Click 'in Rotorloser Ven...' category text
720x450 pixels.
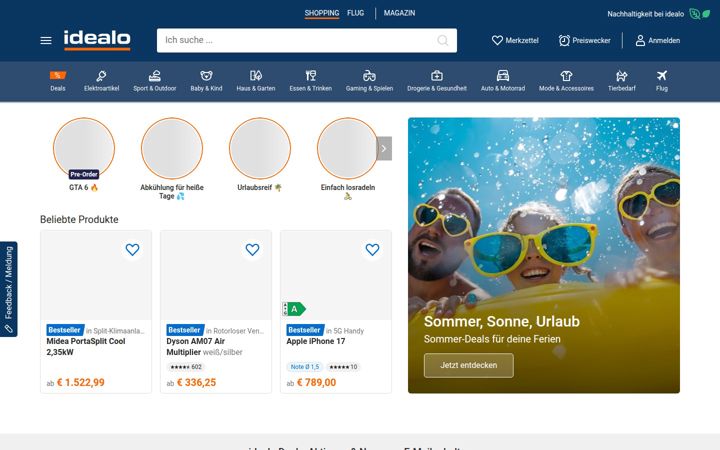point(235,331)
